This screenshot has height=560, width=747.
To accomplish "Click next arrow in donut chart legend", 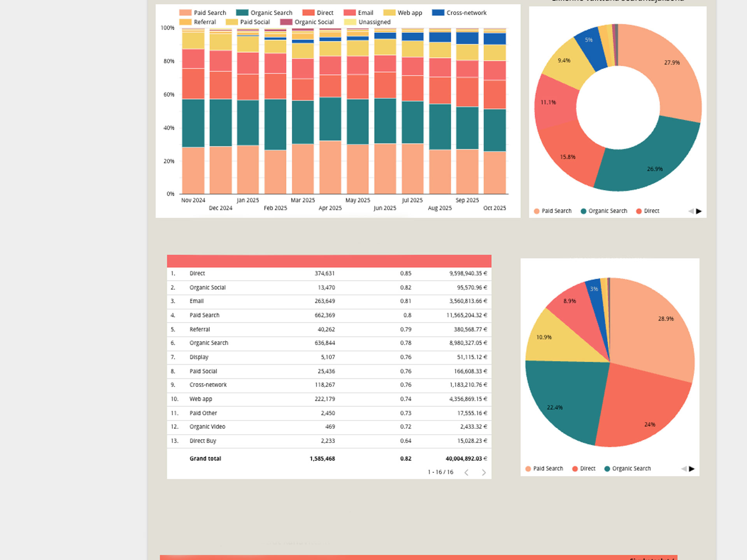I will click(699, 211).
